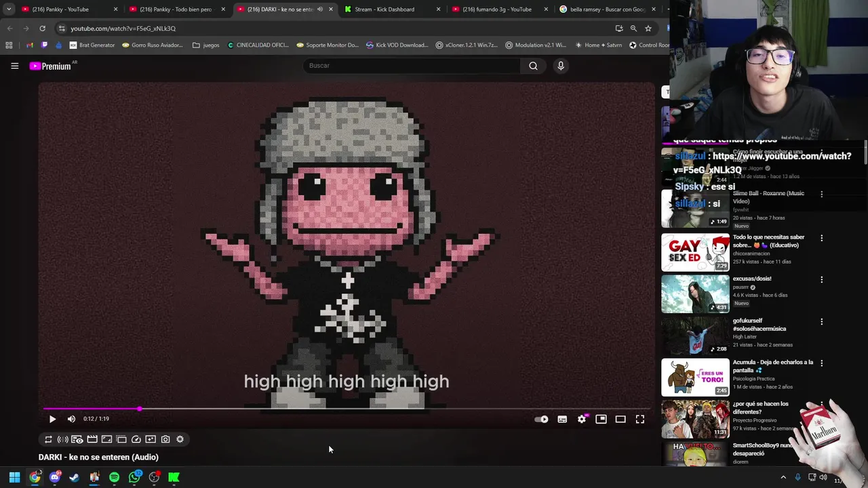
Task: Go to YouTube Premium home logo
Action: (50, 66)
